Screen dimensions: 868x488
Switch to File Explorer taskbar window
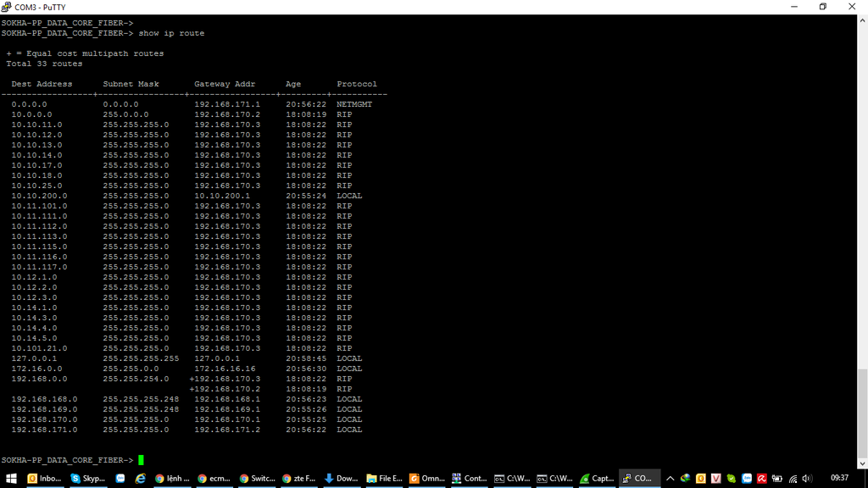pos(384,479)
